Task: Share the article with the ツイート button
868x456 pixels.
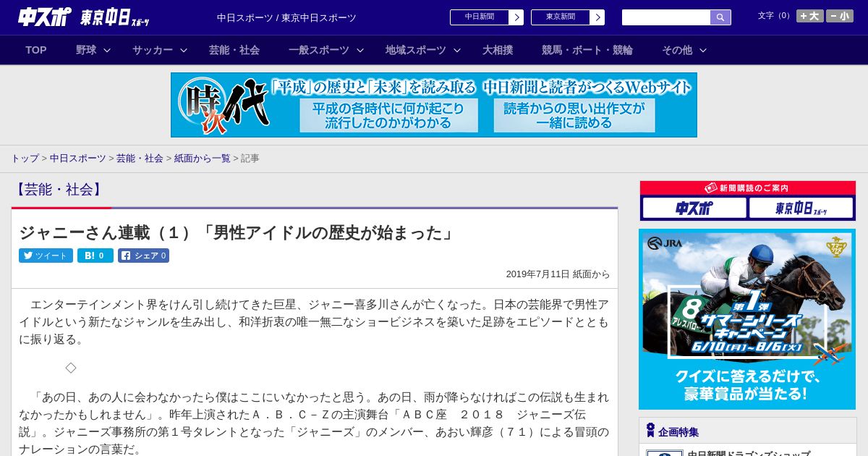Action: [46, 256]
